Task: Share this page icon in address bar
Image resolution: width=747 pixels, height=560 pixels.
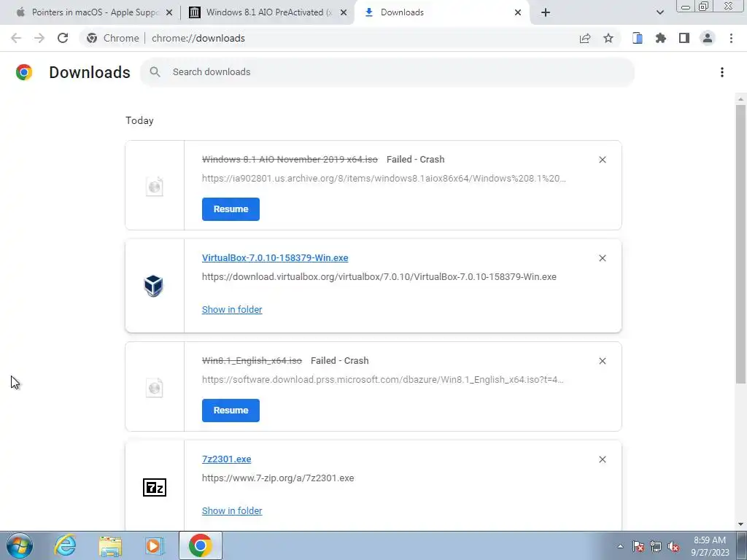Action: click(585, 38)
